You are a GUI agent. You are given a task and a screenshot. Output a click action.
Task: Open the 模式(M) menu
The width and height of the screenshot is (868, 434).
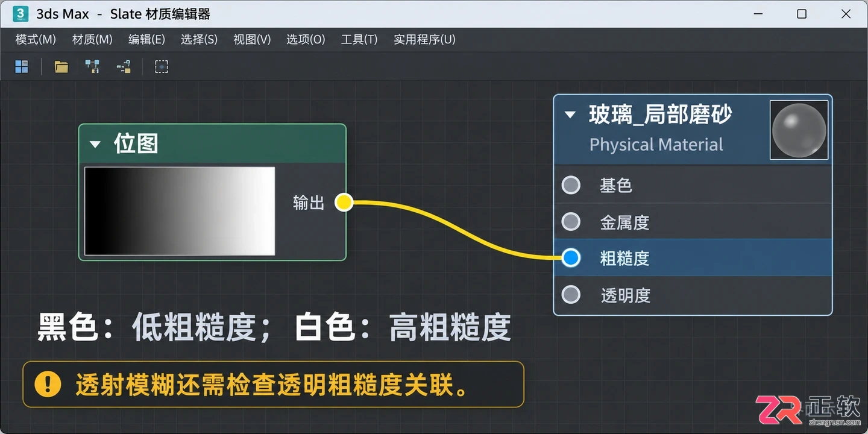[x=36, y=40]
